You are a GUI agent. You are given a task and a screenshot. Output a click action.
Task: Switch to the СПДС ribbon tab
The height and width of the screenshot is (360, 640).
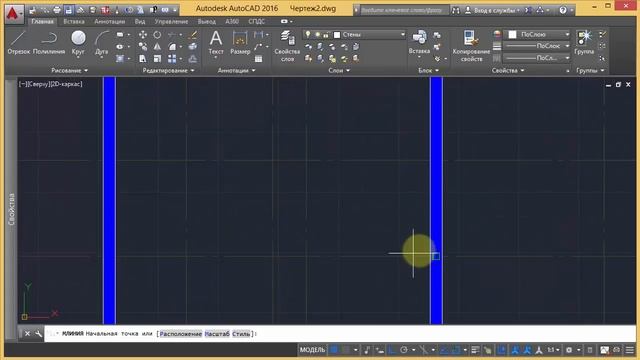256,21
